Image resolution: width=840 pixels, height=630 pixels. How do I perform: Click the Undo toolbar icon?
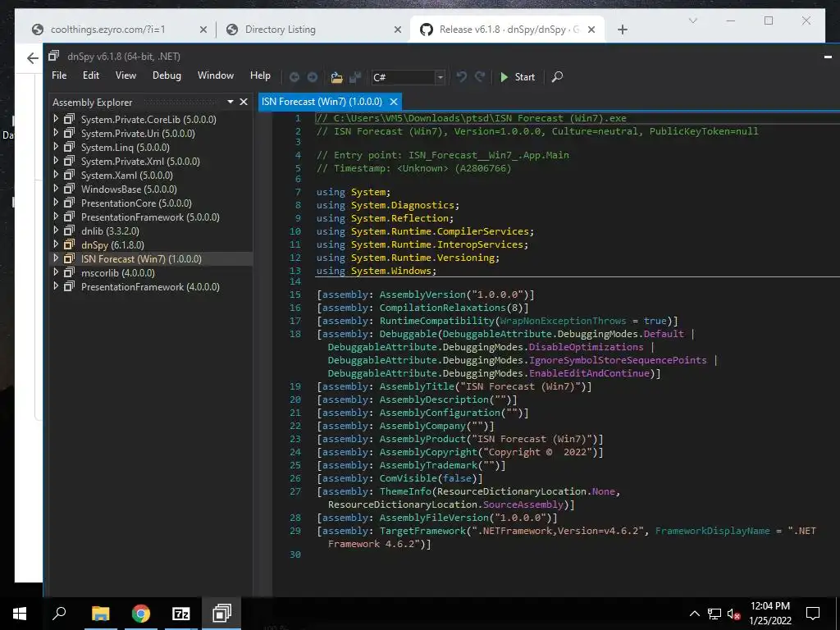coord(461,77)
